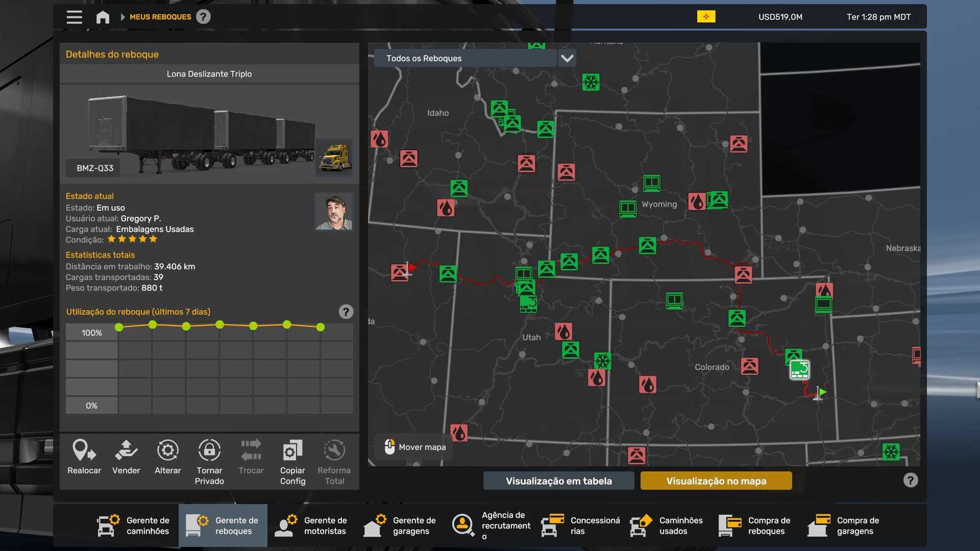Click last utilization chart data point
The image size is (980, 551).
click(321, 327)
